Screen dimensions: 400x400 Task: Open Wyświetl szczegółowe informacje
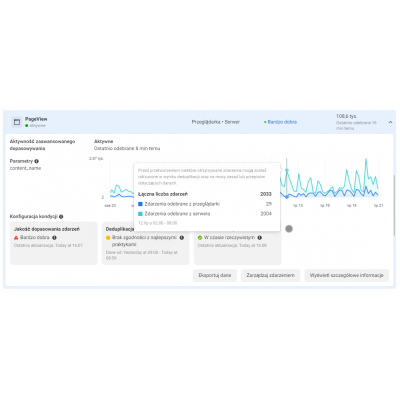[x=347, y=275]
